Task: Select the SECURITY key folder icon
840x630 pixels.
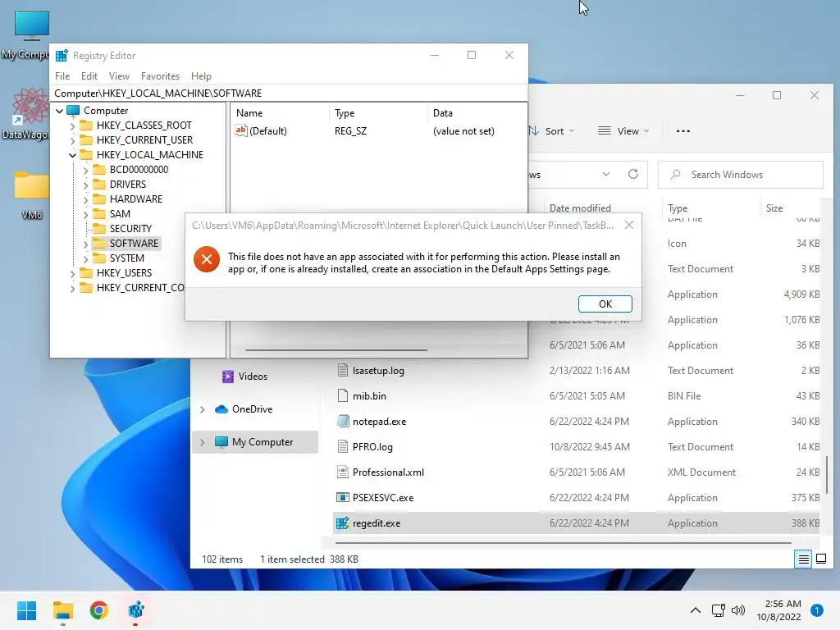Action: click(99, 228)
